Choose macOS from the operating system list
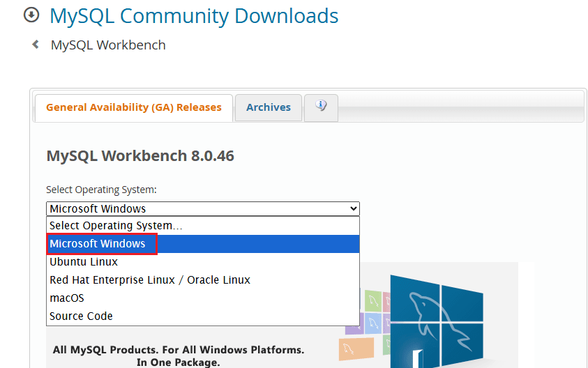Screen dimensions: 588x368 click(203, 298)
